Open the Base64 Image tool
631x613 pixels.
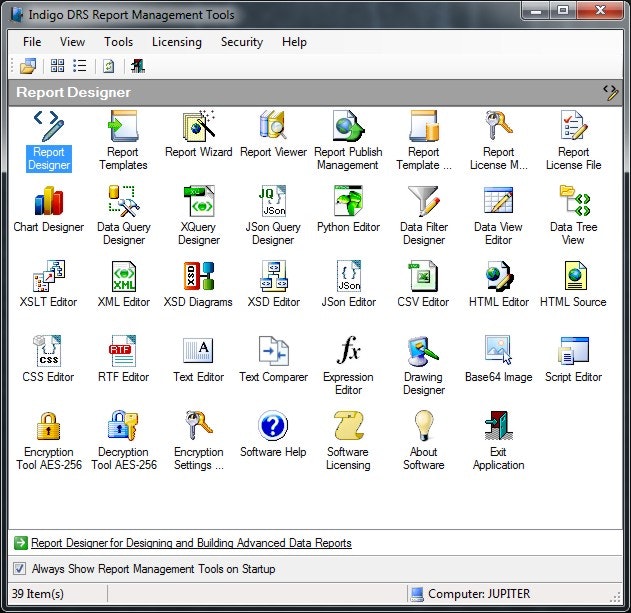coord(499,359)
